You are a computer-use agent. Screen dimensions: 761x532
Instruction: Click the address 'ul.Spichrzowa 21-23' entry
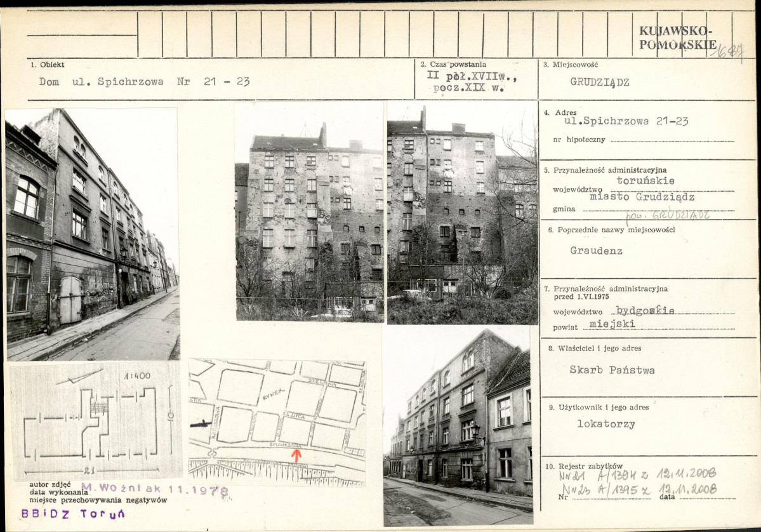(x=626, y=121)
